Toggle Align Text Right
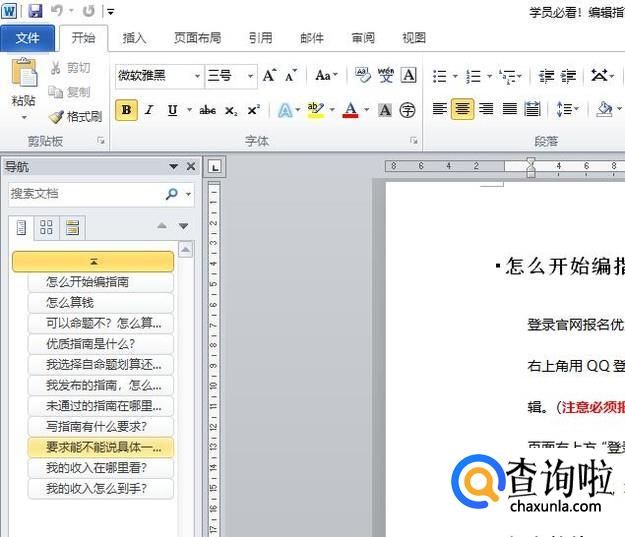The height and width of the screenshot is (537, 625). pyautogui.click(x=486, y=109)
